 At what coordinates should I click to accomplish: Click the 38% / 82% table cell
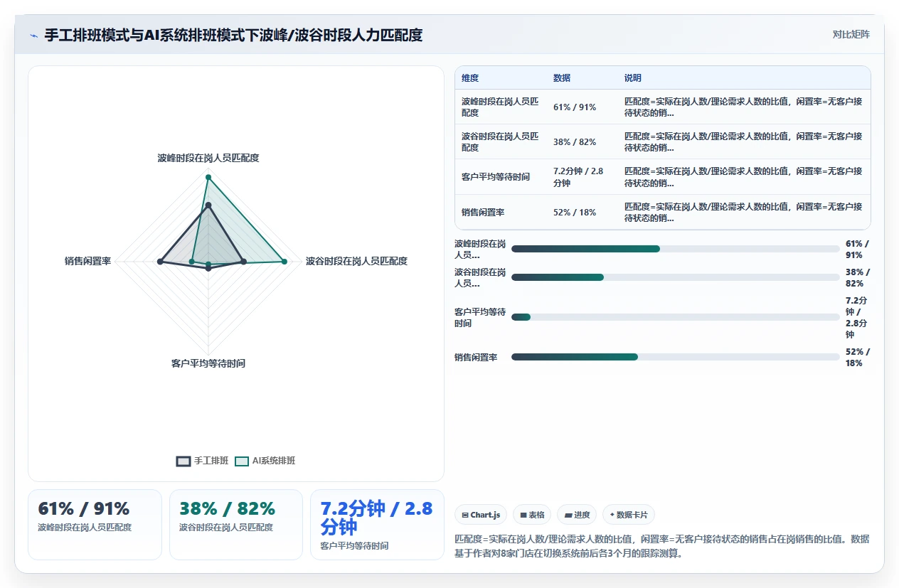click(x=575, y=142)
